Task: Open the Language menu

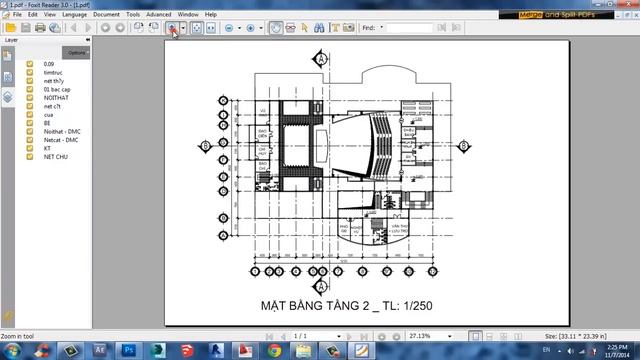Action: [x=74, y=14]
